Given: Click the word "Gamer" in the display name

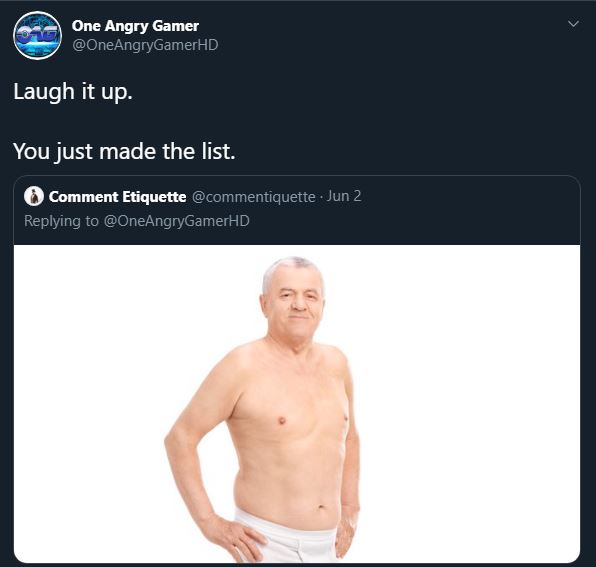Looking at the screenshot, I should click(175, 26).
